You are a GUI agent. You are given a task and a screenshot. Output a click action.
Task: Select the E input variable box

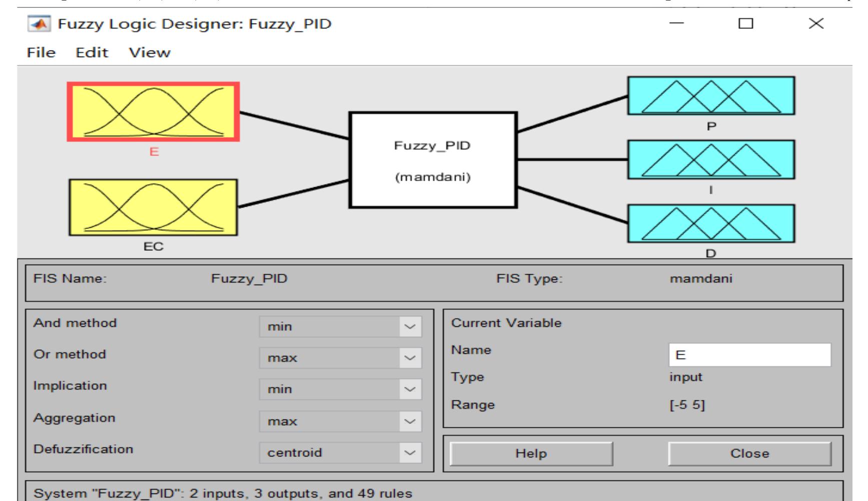pos(154,112)
